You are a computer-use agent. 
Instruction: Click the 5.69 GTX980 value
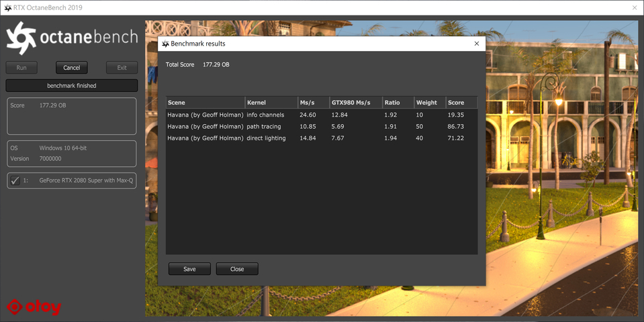(x=338, y=126)
